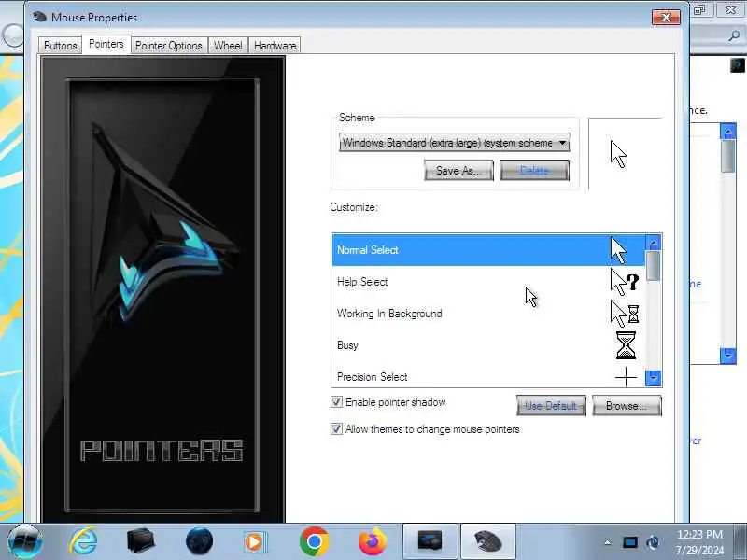Open the Pointers tab
747x560 pixels.
[x=106, y=44]
